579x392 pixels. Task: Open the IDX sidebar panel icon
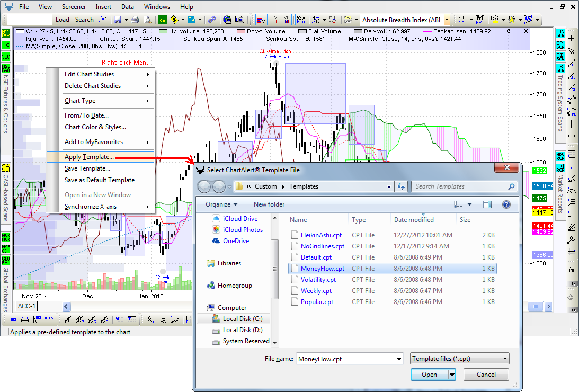tap(5, 45)
